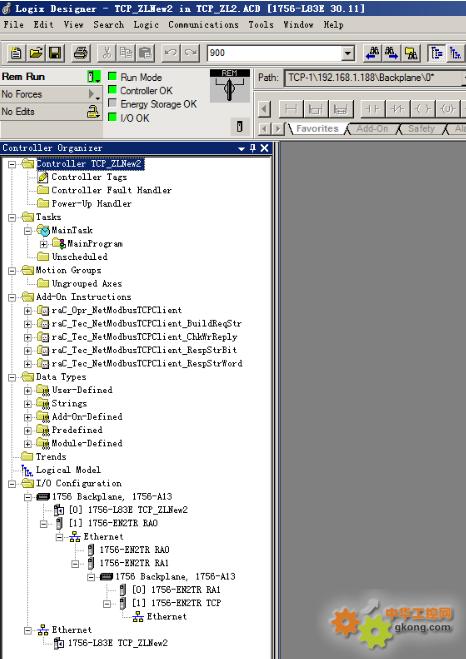This screenshot has height=659, width=466.
Task: Open the Logic menu
Action: click(x=146, y=25)
